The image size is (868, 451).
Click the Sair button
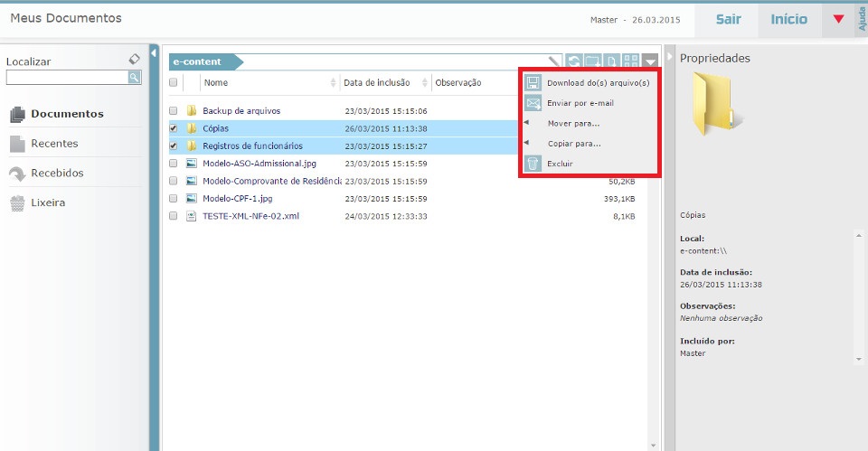coord(728,19)
